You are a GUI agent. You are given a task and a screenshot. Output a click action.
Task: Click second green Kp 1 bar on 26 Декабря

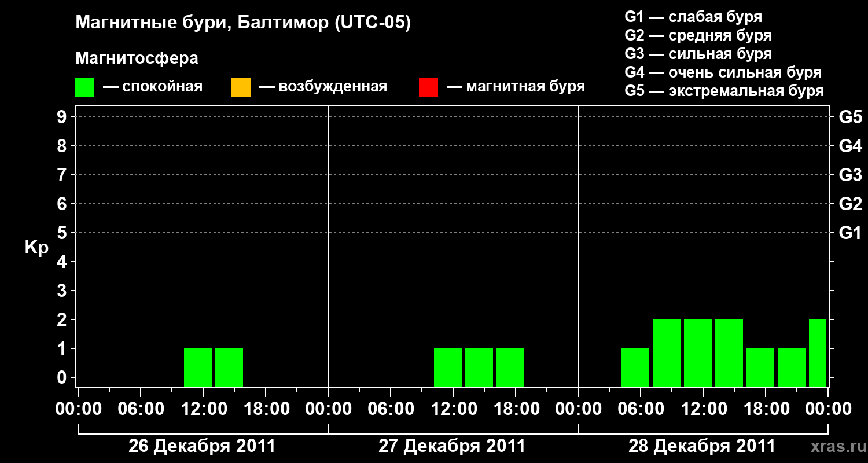(229, 367)
